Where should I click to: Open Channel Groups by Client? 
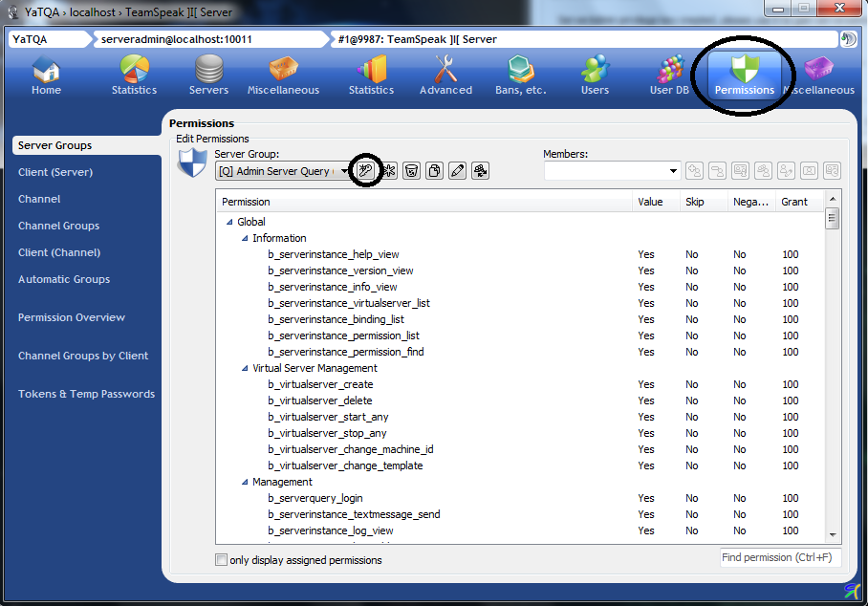(83, 356)
